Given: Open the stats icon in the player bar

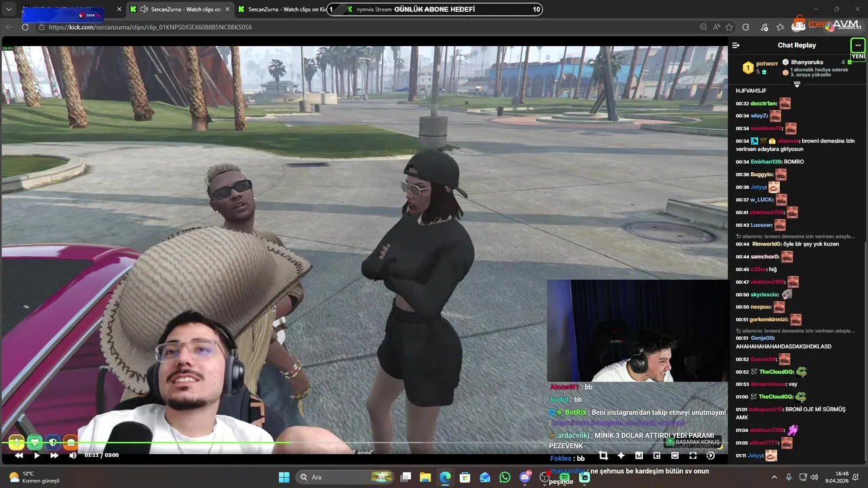Looking at the screenshot, I should (639, 456).
